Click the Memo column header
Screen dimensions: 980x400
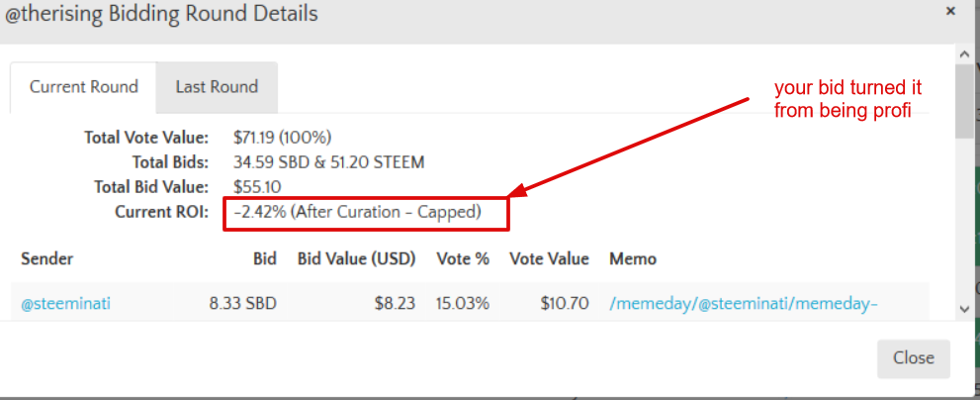point(633,258)
